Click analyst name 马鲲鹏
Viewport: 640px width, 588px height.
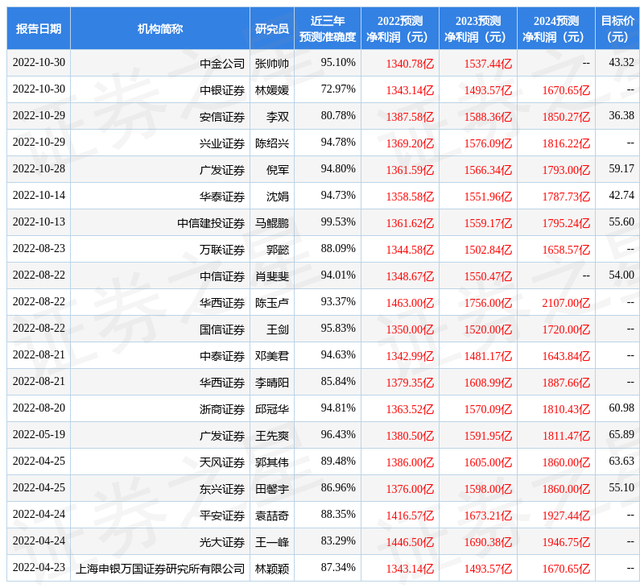(272, 223)
